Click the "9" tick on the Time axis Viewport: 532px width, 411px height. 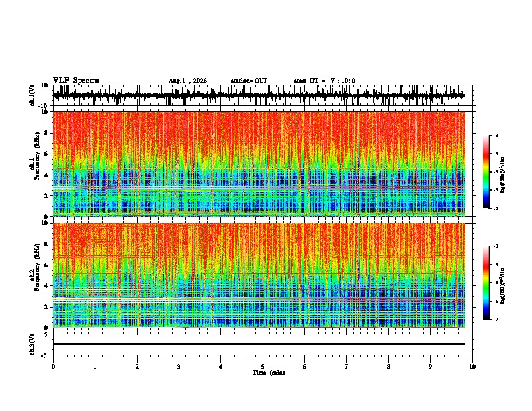point(430,367)
